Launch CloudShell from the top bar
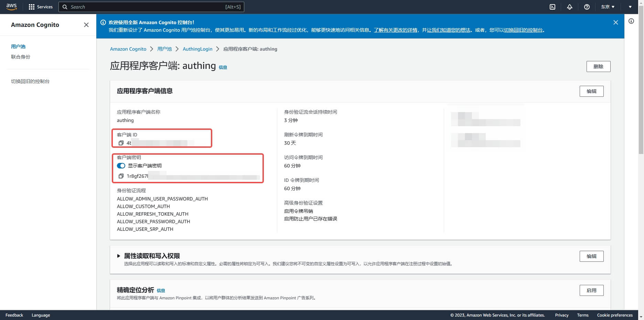 point(552,7)
